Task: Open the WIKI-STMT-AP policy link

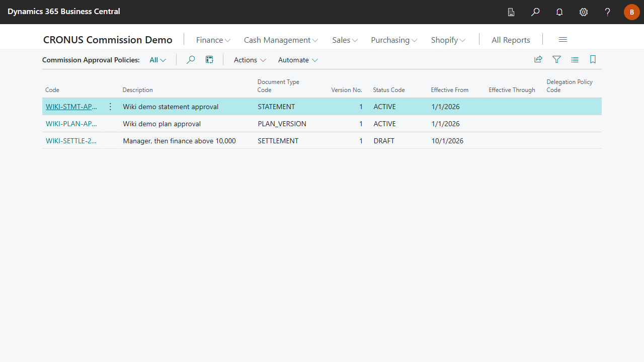Action: [x=71, y=107]
